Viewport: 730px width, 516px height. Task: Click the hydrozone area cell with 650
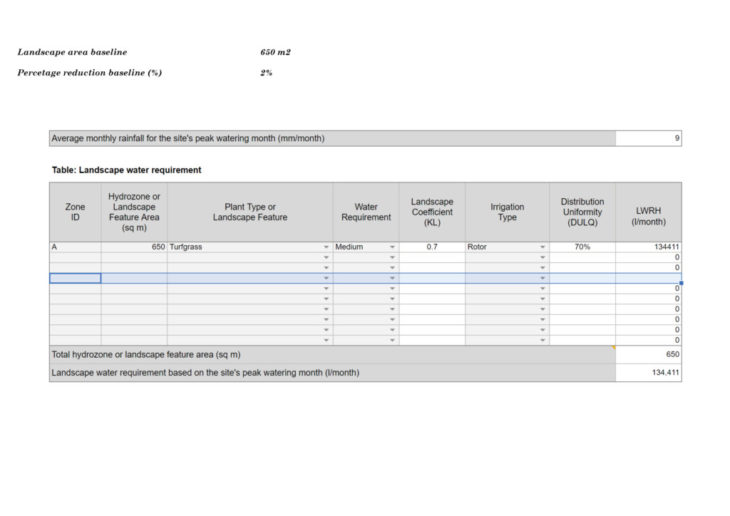(134, 246)
